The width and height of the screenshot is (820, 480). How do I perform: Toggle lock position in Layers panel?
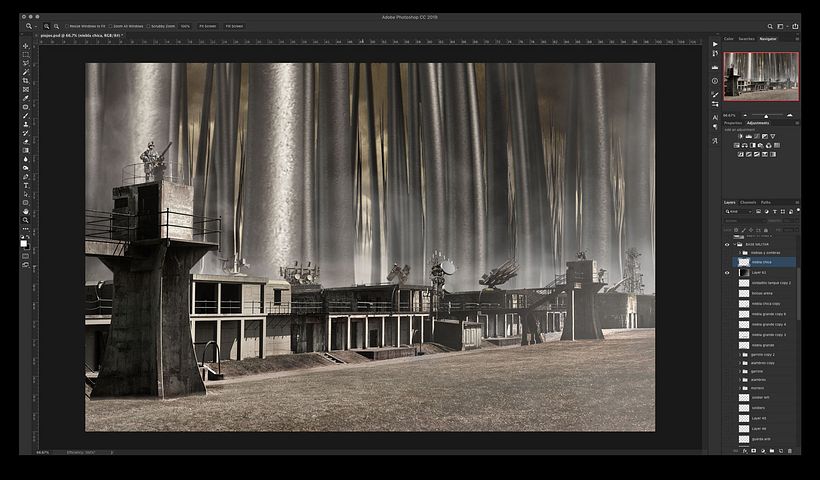[x=751, y=230]
